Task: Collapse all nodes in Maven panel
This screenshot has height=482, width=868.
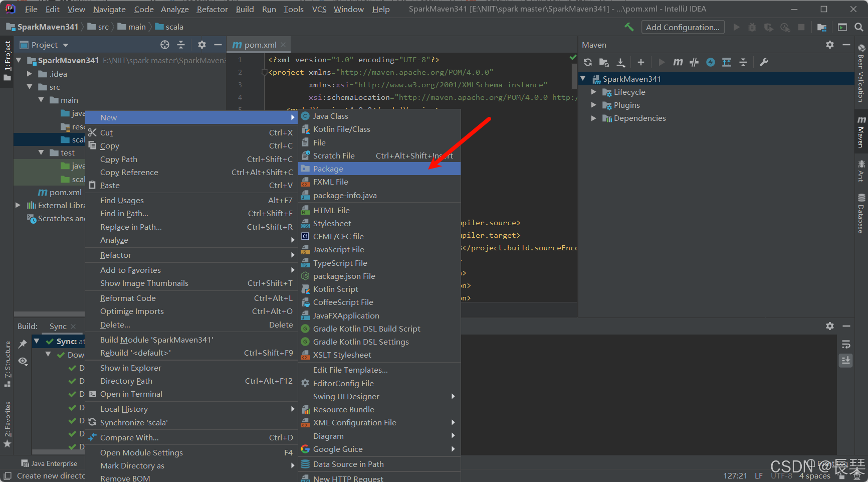Action: [743, 62]
